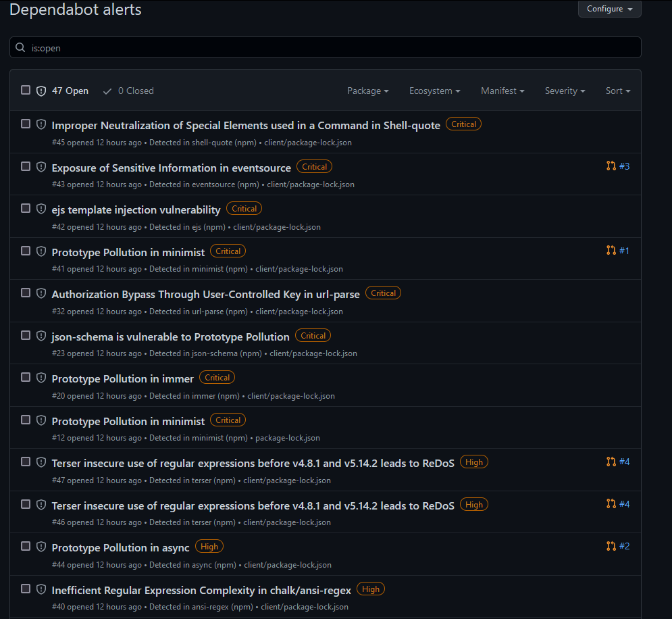Open ejs template injection vulnerability alert

pyautogui.click(x=136, y=209)
